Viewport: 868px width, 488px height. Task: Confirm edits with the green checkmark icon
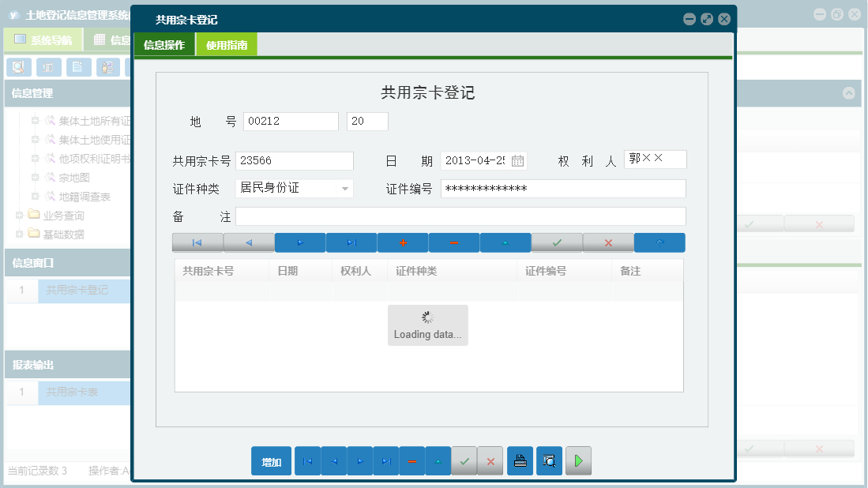point(557,242)
